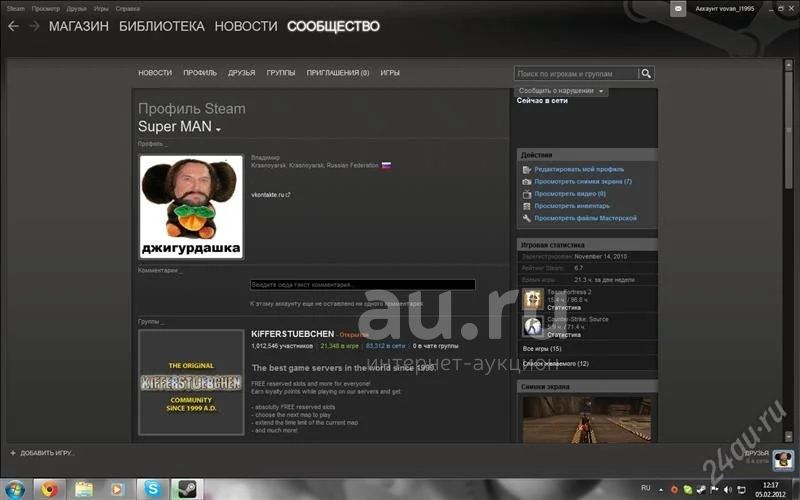The height and width of the screenshot is (500, 800).
Task: Open the KIFFERSTUEBCHEN group logo
Action: (x=191, y=383)
